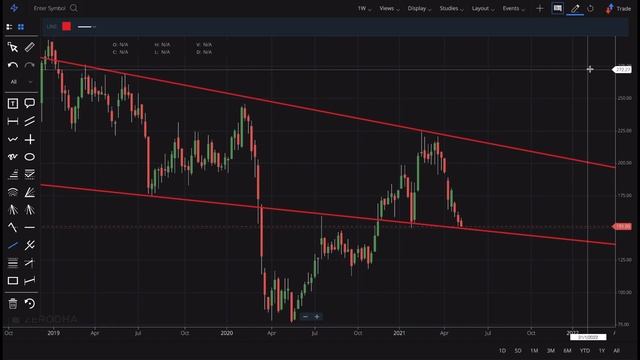This screenshot has height=360, width=640.
Task: Toggle the info tooltip panel icon
Action: click(558, 8)
